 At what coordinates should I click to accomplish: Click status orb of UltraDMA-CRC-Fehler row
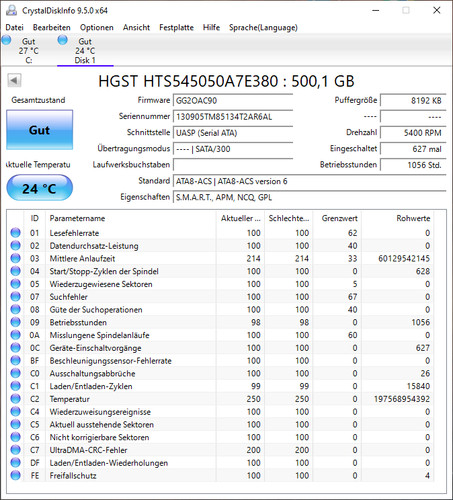pyautogui.click(x=15, y=450)
